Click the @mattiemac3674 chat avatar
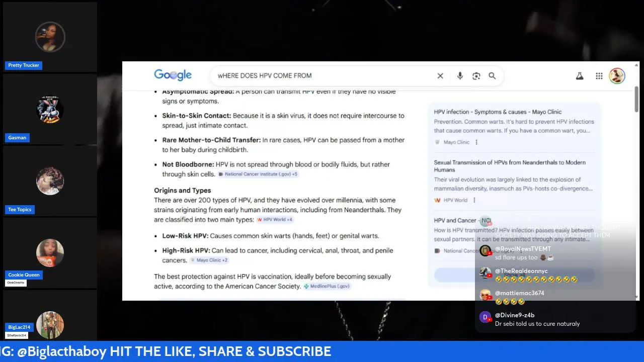Image resolution: width=644 pixels, height=362 pixels. pyautogui.click(x=485, y=295)
